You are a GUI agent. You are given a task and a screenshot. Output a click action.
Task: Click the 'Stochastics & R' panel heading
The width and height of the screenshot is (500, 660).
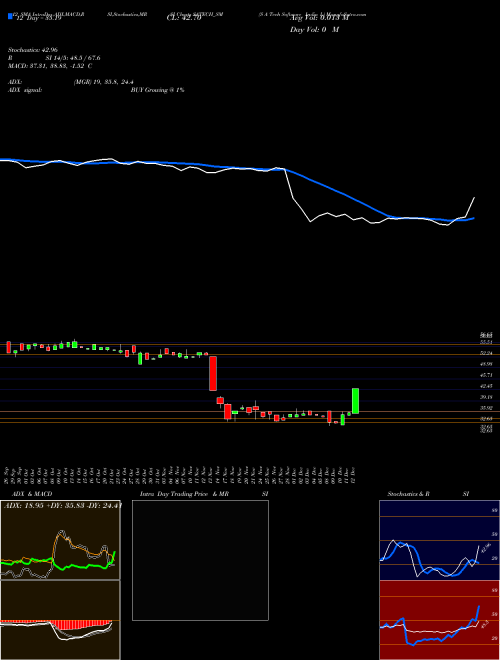tap(409, 494)
